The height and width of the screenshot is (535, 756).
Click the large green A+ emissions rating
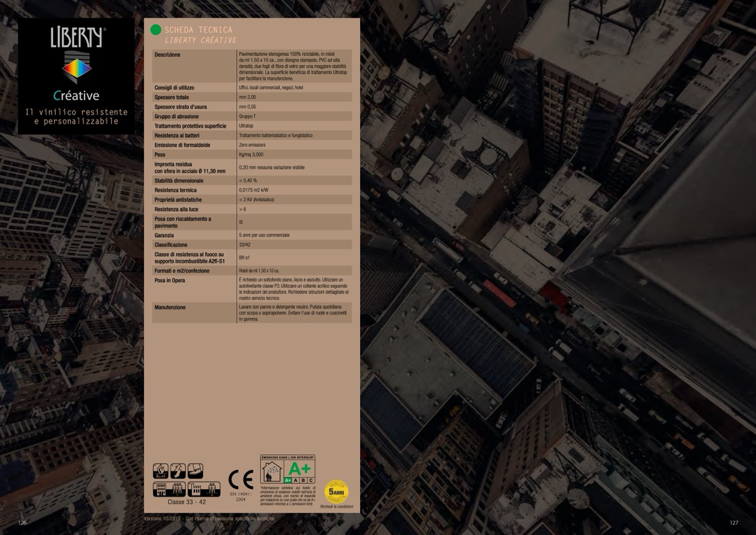pyautogui.click(x=299, y=469)
